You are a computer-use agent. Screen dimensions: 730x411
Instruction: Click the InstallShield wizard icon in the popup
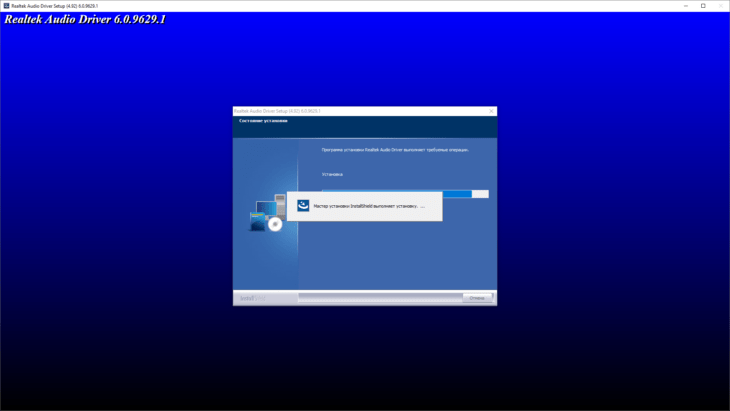pyautogui.click(x=303, y=205)
